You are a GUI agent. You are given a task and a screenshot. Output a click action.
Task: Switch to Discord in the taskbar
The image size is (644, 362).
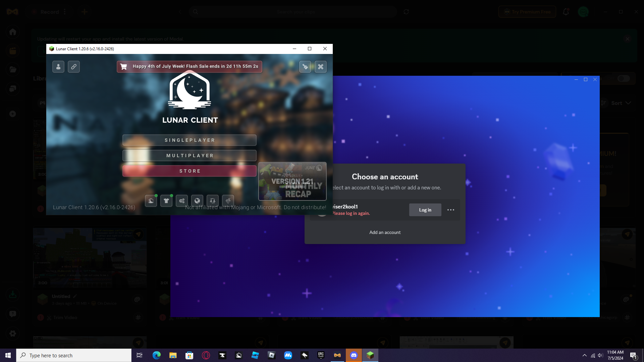tap(354, 355)
